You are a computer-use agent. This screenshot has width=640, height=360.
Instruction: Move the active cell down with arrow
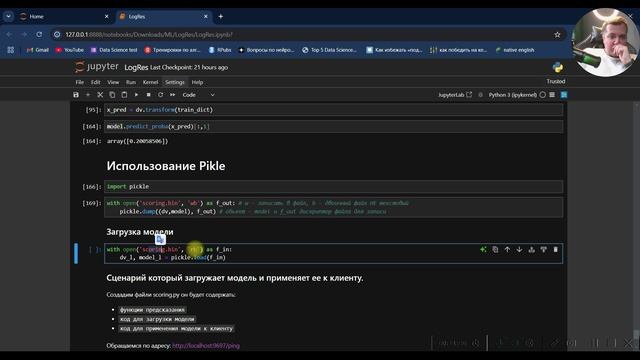[519, 249]
